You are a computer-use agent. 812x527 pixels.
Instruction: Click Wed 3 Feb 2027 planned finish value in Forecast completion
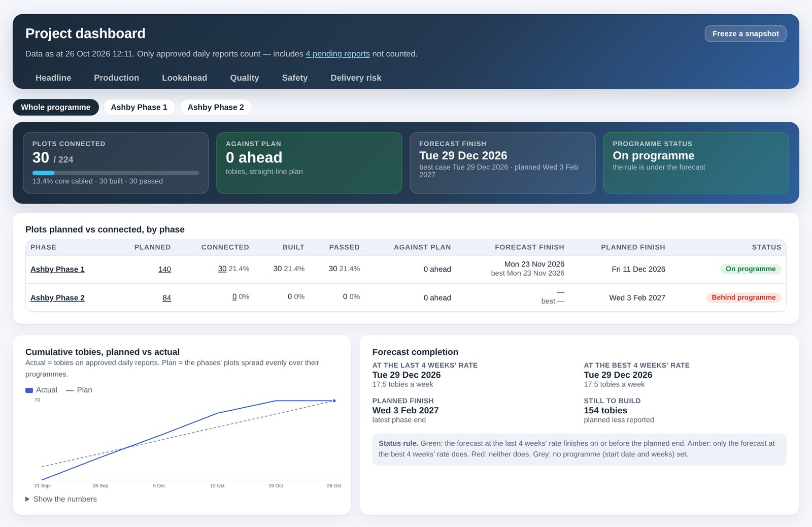point(405,410)
